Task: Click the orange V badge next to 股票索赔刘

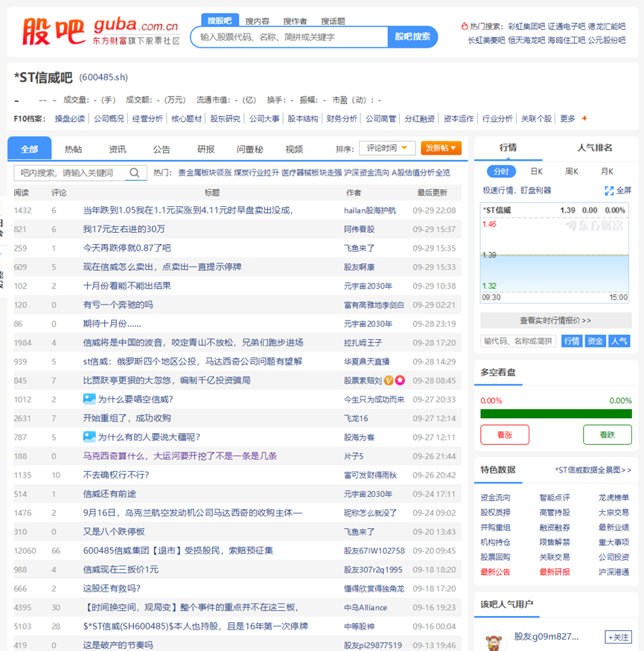Action: 388,380
